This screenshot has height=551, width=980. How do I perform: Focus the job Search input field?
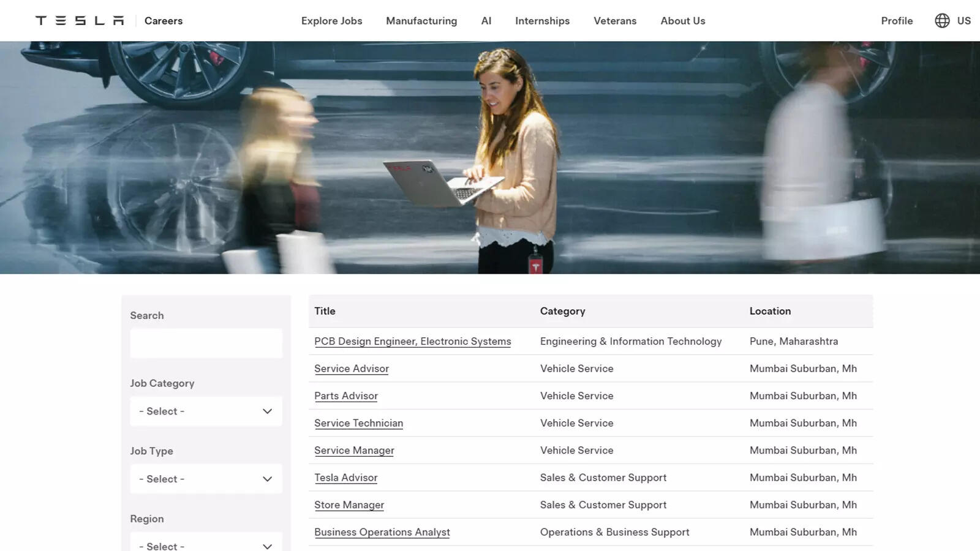tap(206, 343)
